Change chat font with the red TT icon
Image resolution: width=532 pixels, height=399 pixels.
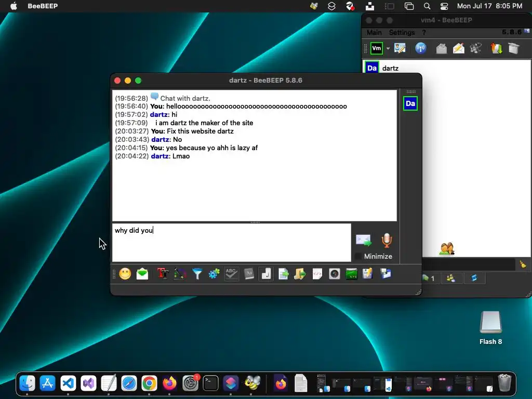[163, 274]
